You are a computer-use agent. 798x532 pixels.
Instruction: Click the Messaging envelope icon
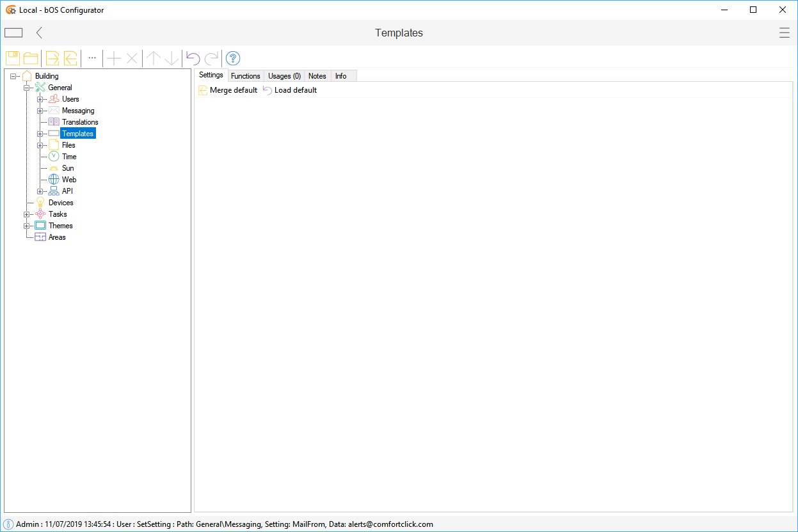click(54, 111)
